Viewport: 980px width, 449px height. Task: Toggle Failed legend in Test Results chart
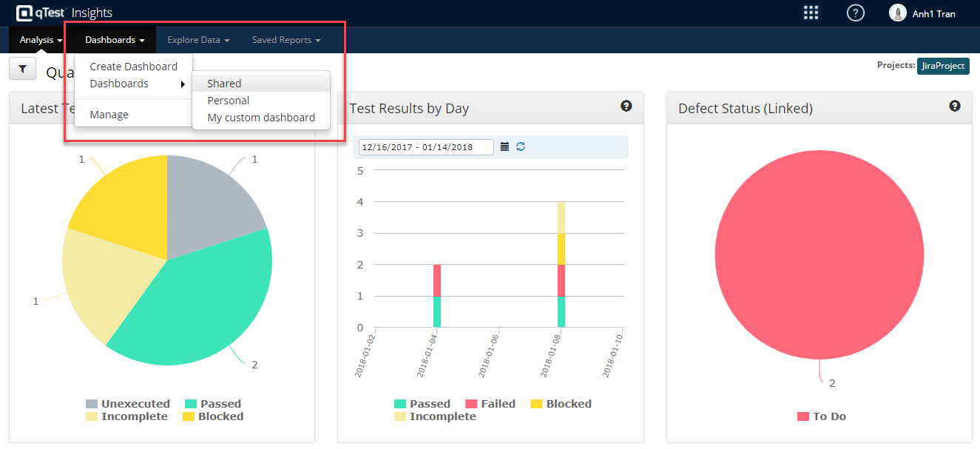tap(490, 404)
